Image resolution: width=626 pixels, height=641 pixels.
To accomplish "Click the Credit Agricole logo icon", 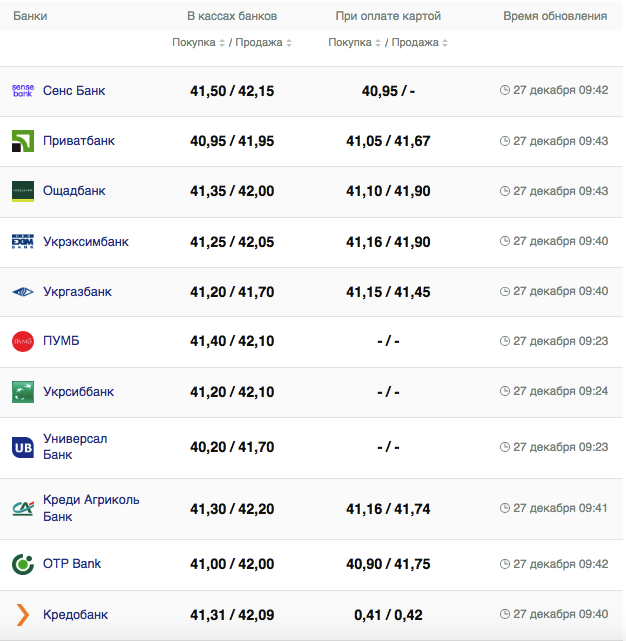I will pos(23,508).
